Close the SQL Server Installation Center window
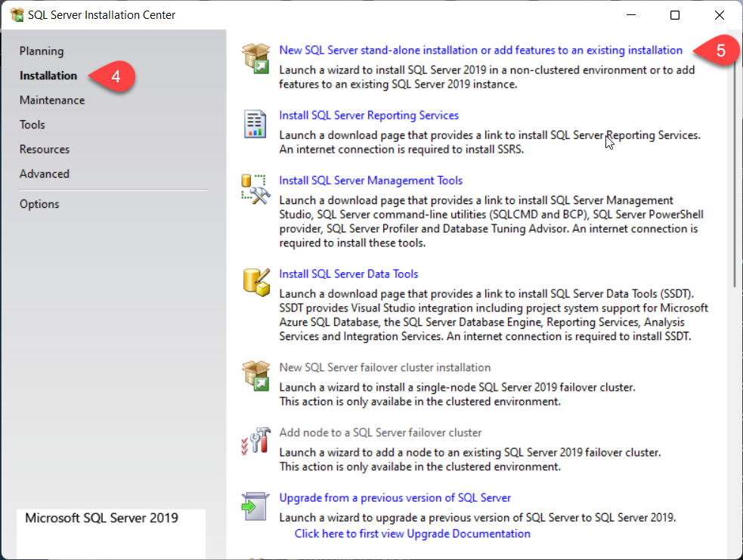This screenshot has height=560, width=743. coord(720,15)
